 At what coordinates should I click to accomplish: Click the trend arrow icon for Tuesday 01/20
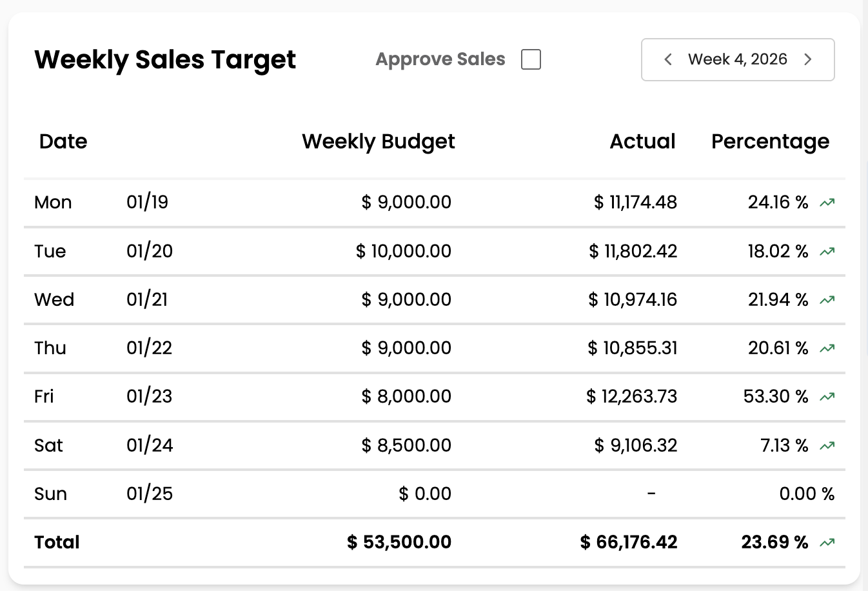click(x=827, y=251)
